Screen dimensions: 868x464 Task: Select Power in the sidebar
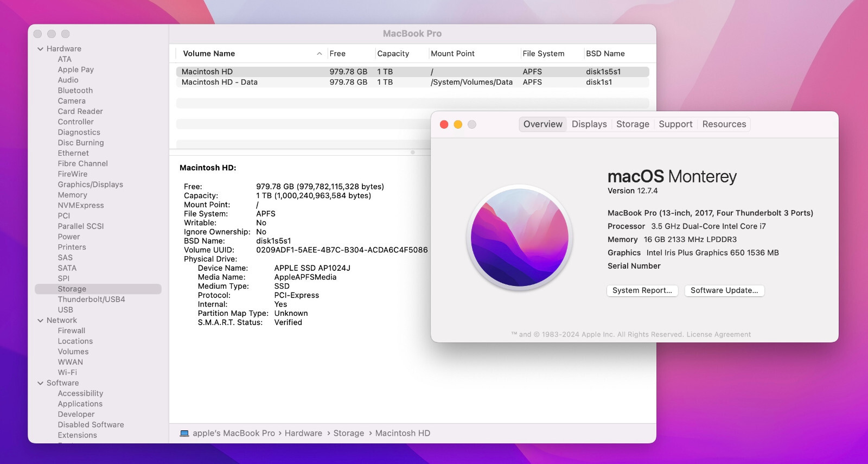[x=69, y=237]
